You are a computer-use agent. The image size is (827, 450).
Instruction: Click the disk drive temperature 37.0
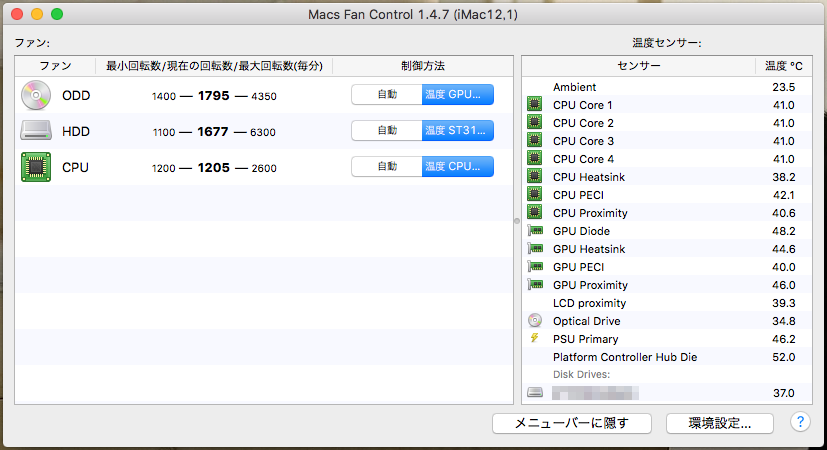(783, 393)
